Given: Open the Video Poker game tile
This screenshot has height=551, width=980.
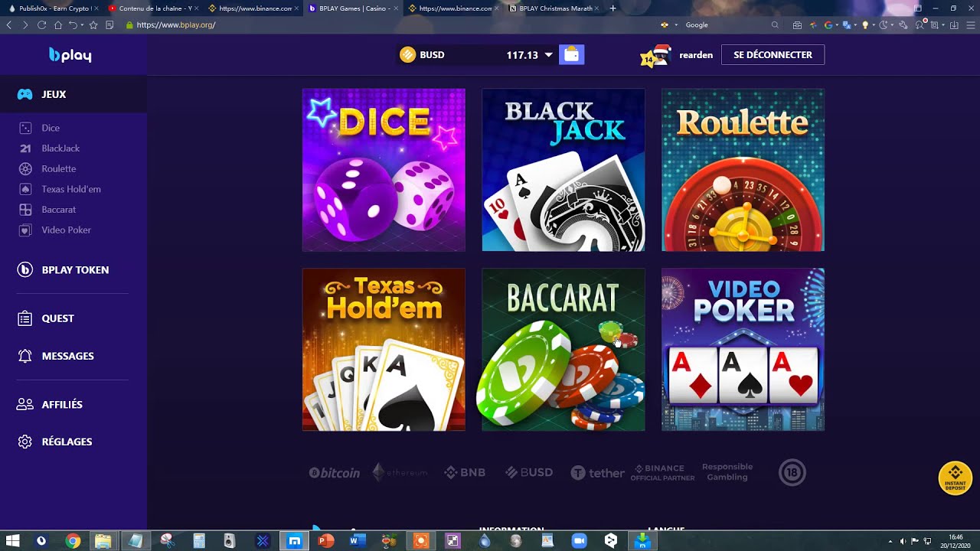Looking at the screenshot, I should (x=743, y=350).
